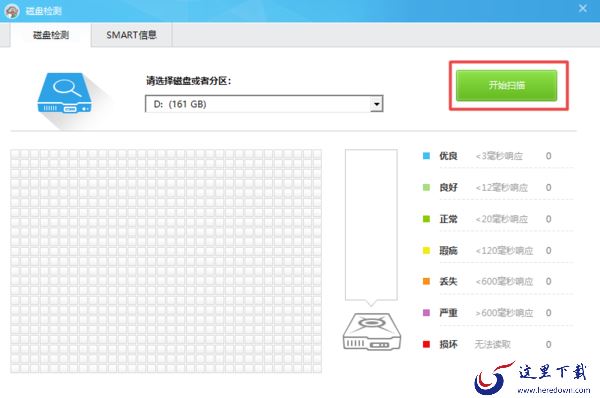The width and height of the screenshot is (600, 398).
Task: Click the 良好 legend label
Action: click(448, 187)
